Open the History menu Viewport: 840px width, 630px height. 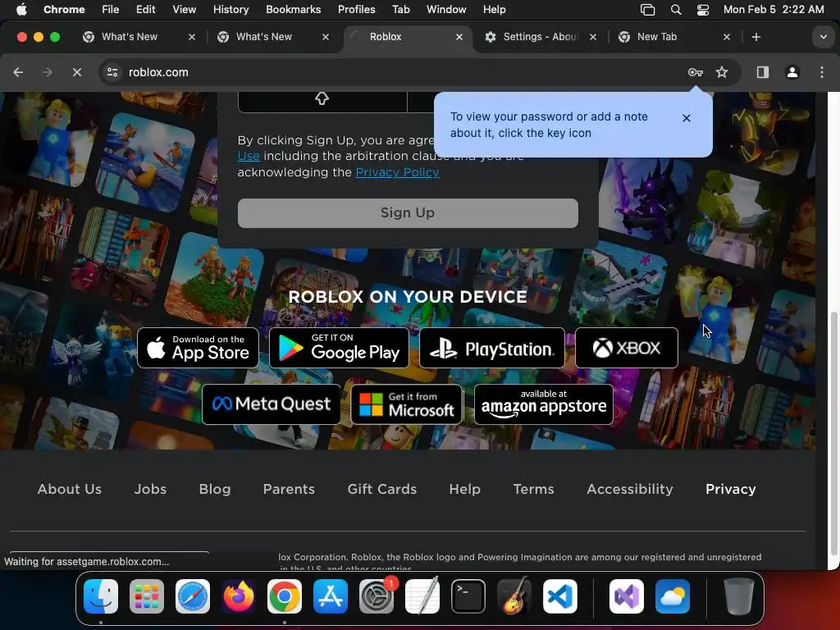point(231,9)
